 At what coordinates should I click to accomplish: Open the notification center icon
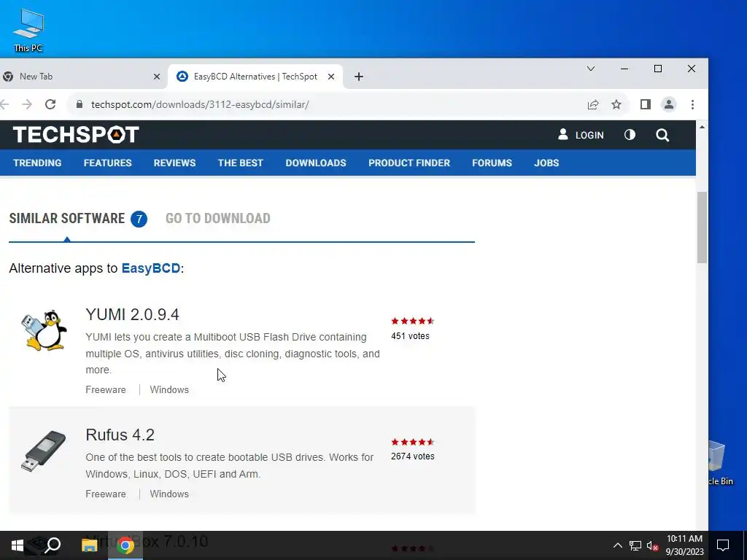coord(723,545)
